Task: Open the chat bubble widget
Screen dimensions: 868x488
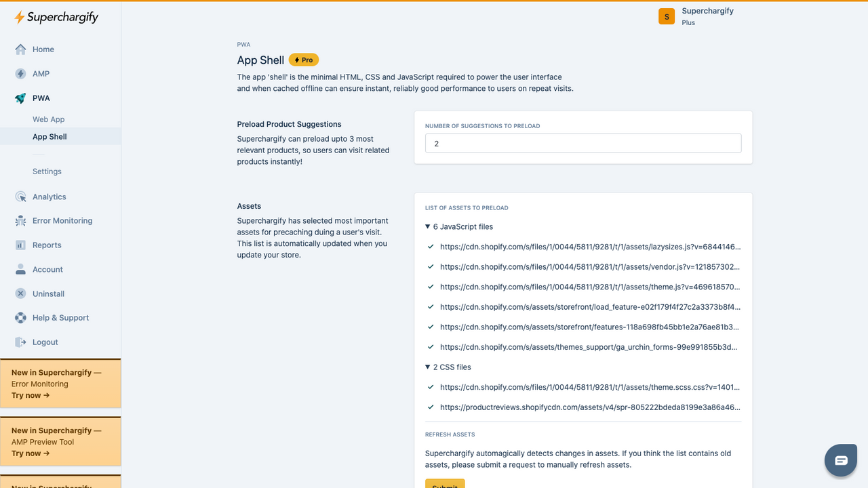Action: 841,461
